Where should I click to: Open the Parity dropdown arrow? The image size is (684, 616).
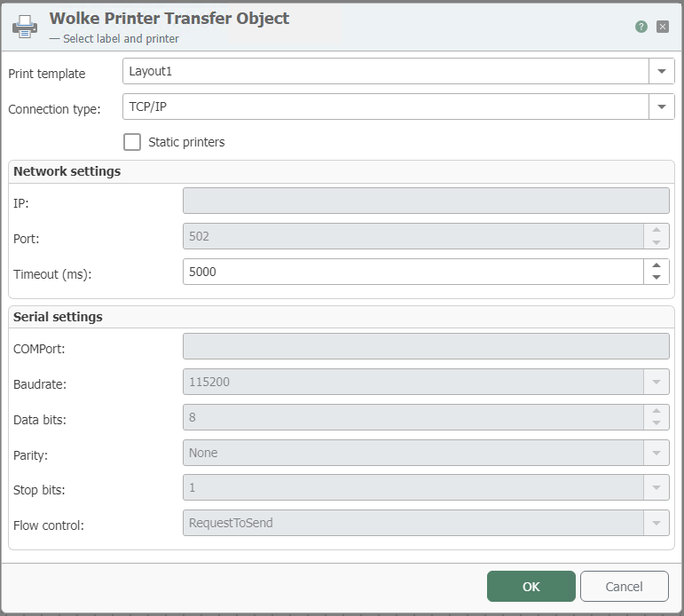pos(656,453)
